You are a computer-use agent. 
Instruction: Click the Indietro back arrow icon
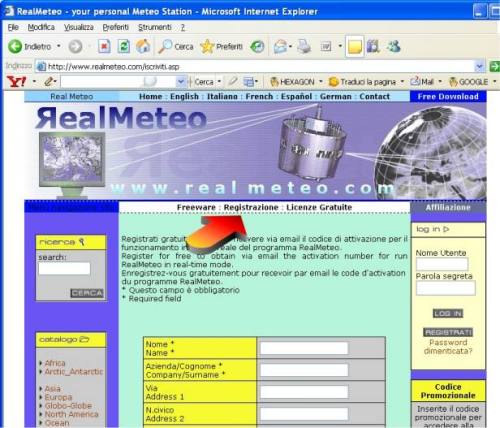(x=15, y=46)
